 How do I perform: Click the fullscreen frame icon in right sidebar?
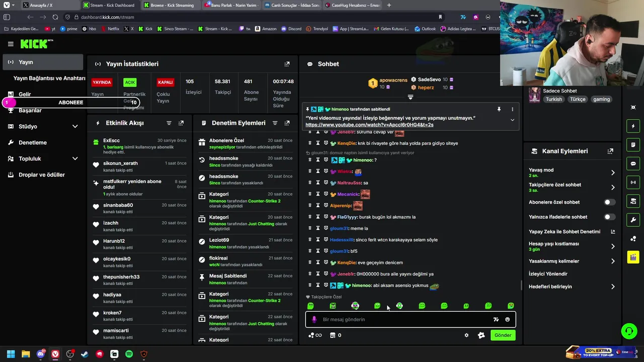633,107
